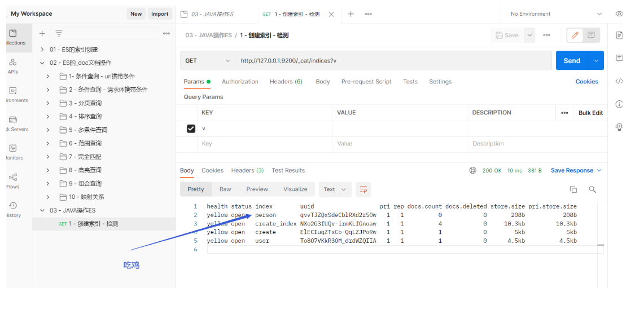Open request options ellipsis beside Save

pos(547,36)
